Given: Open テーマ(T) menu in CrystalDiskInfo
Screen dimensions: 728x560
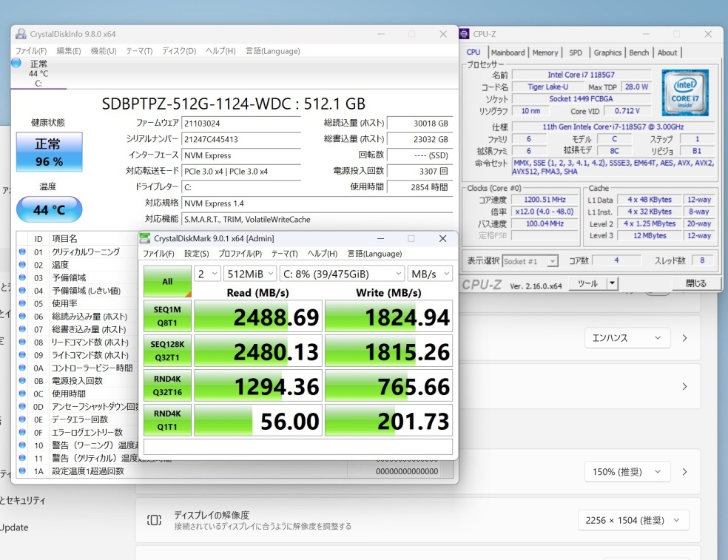Looking at the screenshot, I should coord(139,51).
